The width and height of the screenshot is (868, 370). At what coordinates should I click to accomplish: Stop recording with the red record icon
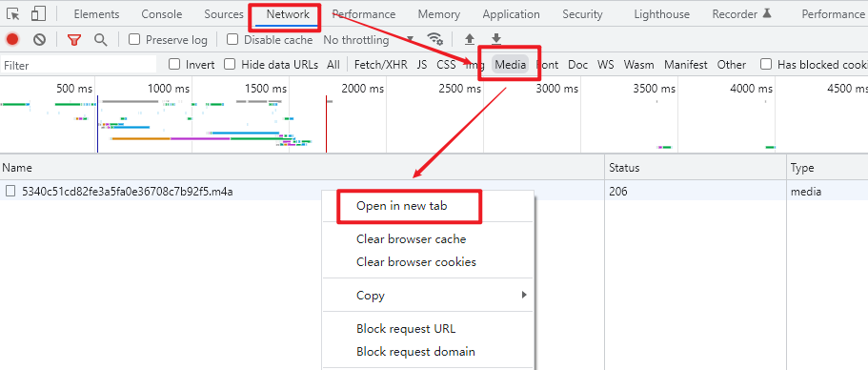12,39
